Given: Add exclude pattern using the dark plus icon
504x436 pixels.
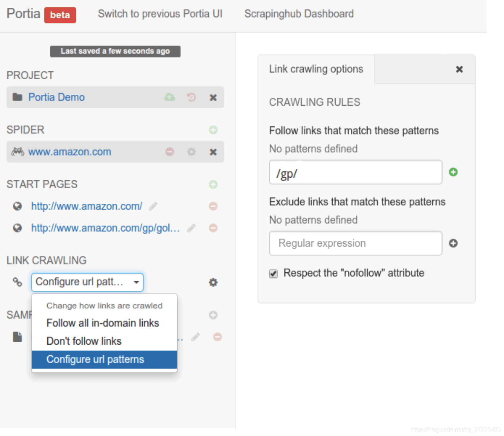Looking at the screenshot, I should (453, 243).
